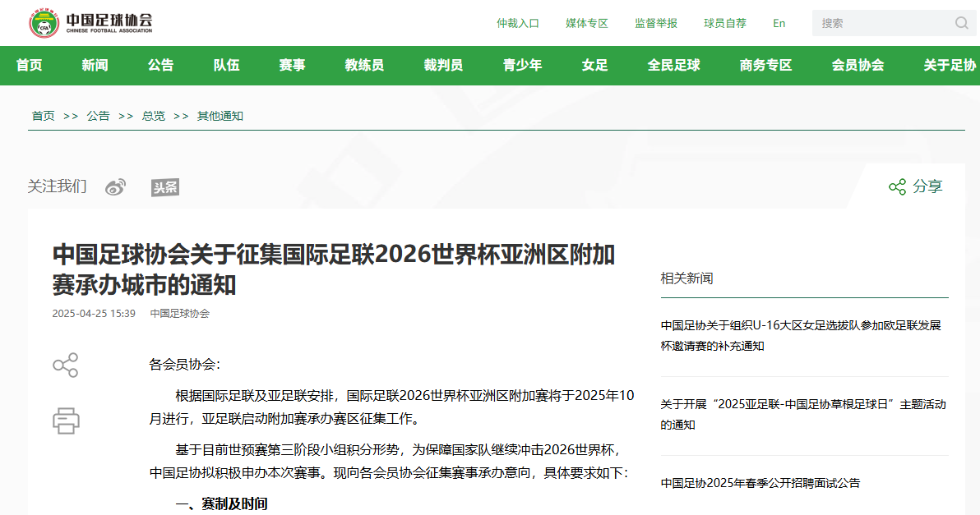Click the print article icon
This screenshot has width=980, height=515.
[66, 421]
